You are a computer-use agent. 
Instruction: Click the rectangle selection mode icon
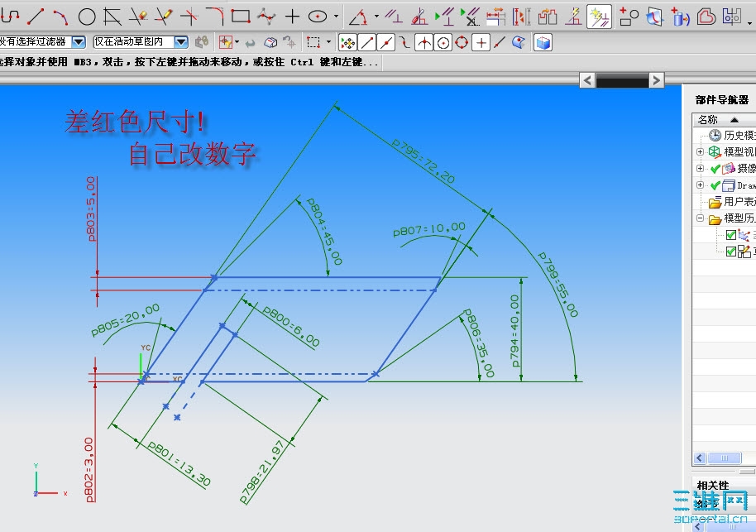point(313,42)
